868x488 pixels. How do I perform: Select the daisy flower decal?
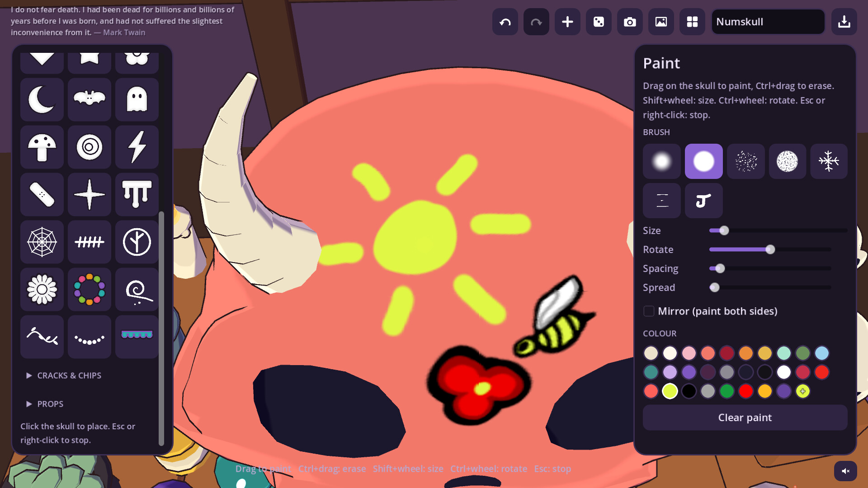coord(42,289)
